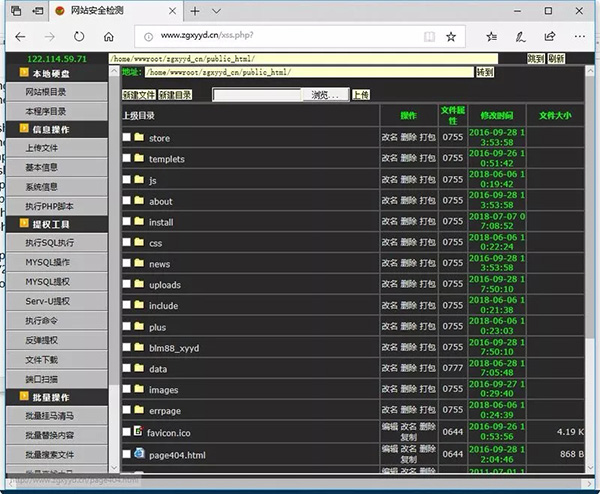The image size is (600, 494).
Task: Tick the checkbox for css folder
Action: pyautogui.click(x=127, y=242)
